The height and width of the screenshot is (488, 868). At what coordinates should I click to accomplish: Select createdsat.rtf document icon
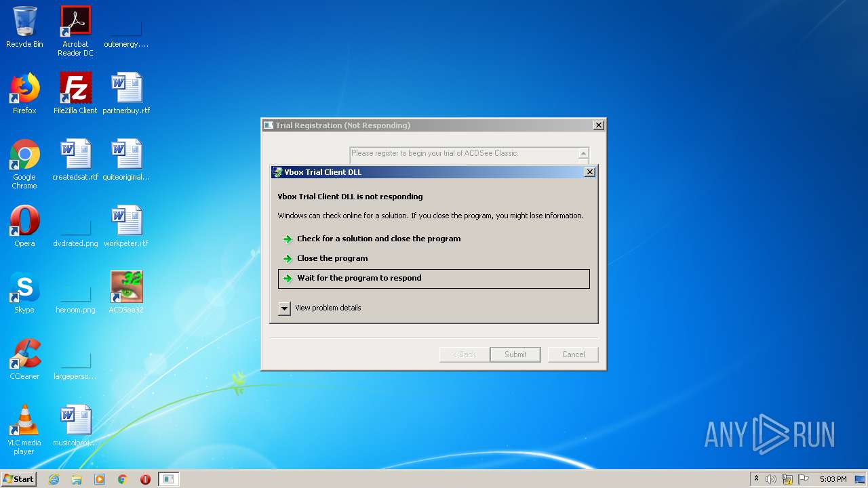(x=75, y=160)
